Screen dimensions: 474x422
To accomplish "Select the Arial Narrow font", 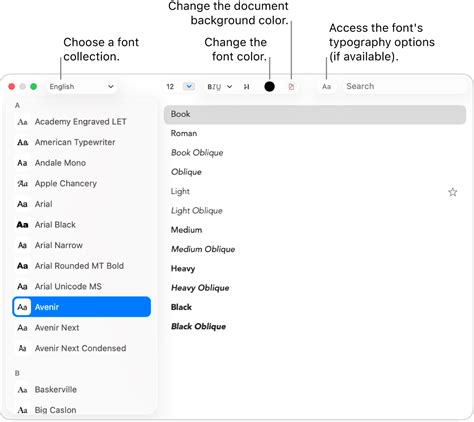I will [82, 245].
